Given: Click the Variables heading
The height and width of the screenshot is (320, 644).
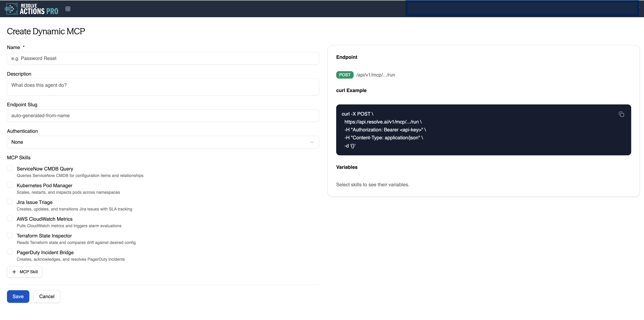Looking at the screenshot, I should coord(347,167).
